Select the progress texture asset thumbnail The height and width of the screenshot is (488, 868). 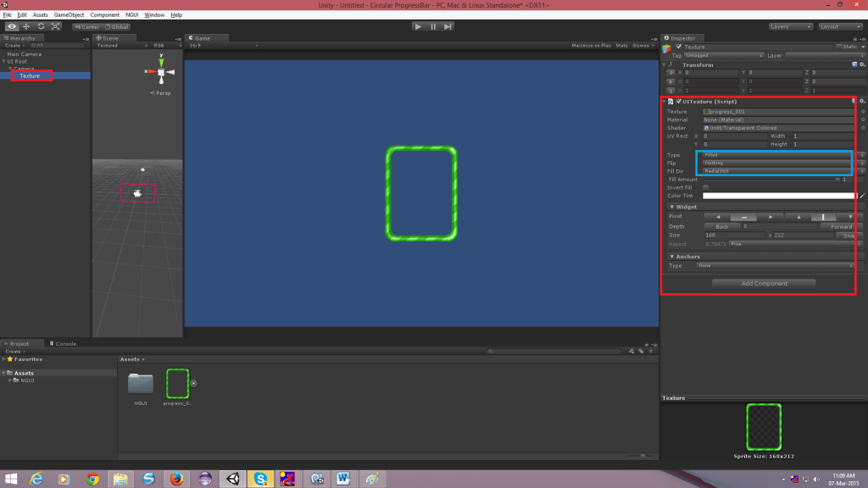tap(178, 384)
